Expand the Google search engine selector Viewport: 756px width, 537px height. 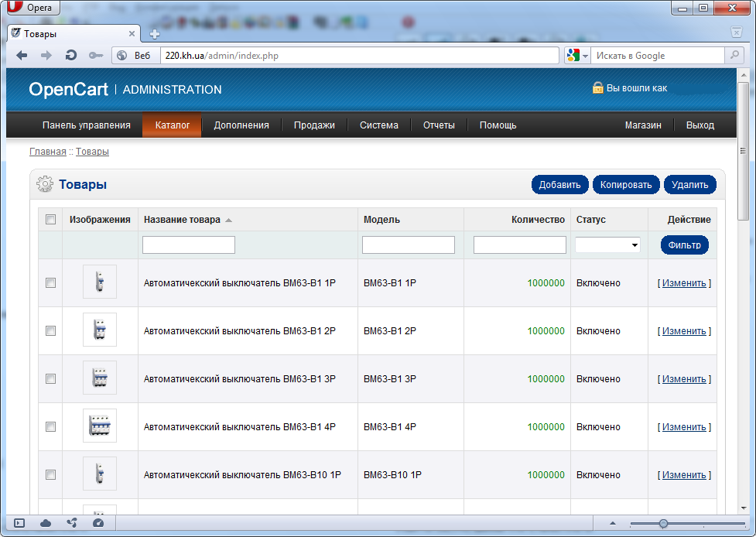[x=577, y=56]
